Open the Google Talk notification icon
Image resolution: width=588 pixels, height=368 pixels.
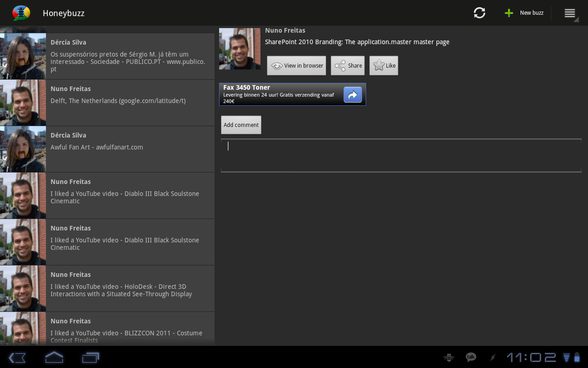pos(471,357)
